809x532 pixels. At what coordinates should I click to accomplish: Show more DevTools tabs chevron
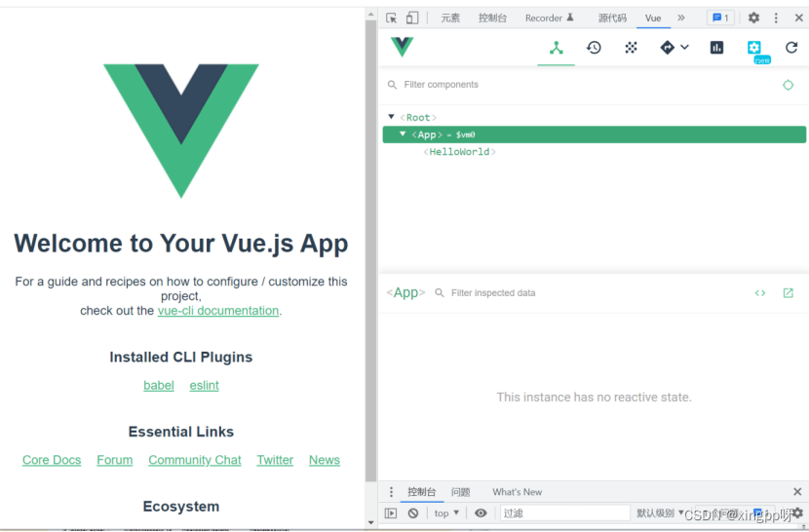(681, 18)
